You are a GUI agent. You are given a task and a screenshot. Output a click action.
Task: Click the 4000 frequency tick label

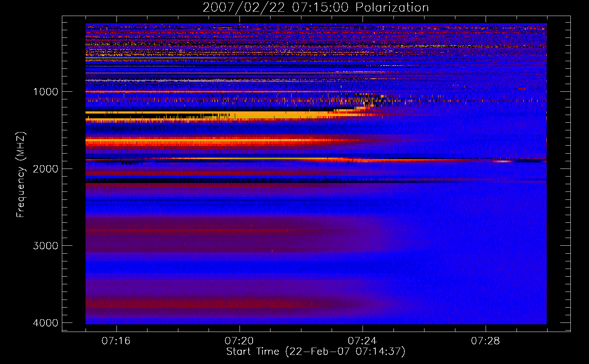point(46,323)
